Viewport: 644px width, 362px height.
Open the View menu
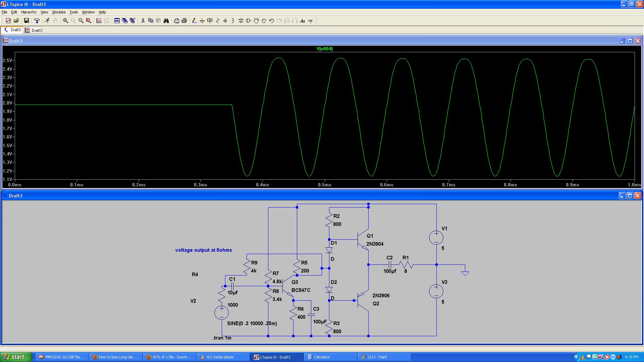point(44,12)
